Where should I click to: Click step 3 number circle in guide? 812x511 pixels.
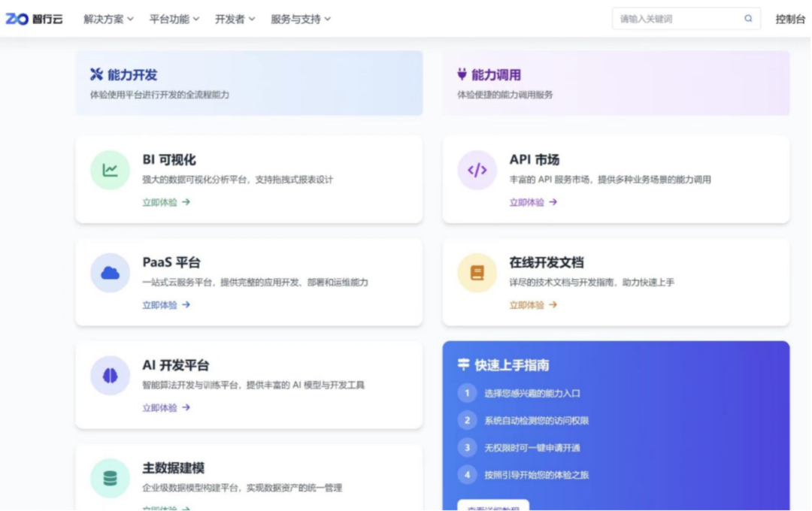(x=467, y=447)
